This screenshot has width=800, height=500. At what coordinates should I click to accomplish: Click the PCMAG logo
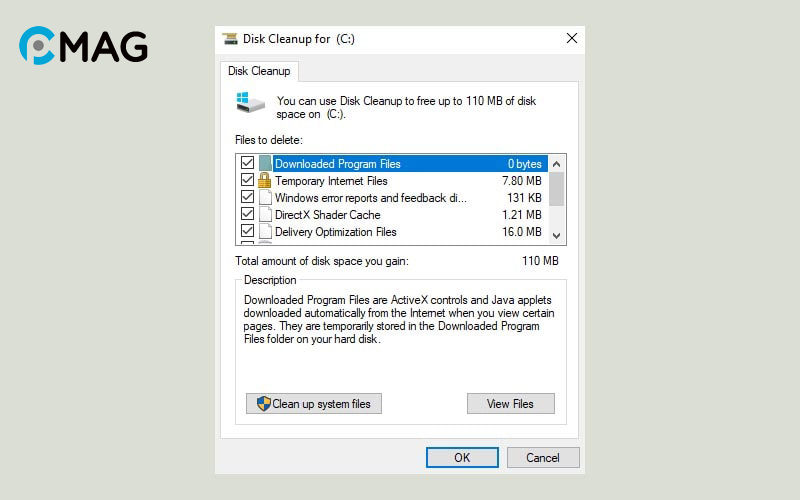pyautogui.click(x=83, y=46)
